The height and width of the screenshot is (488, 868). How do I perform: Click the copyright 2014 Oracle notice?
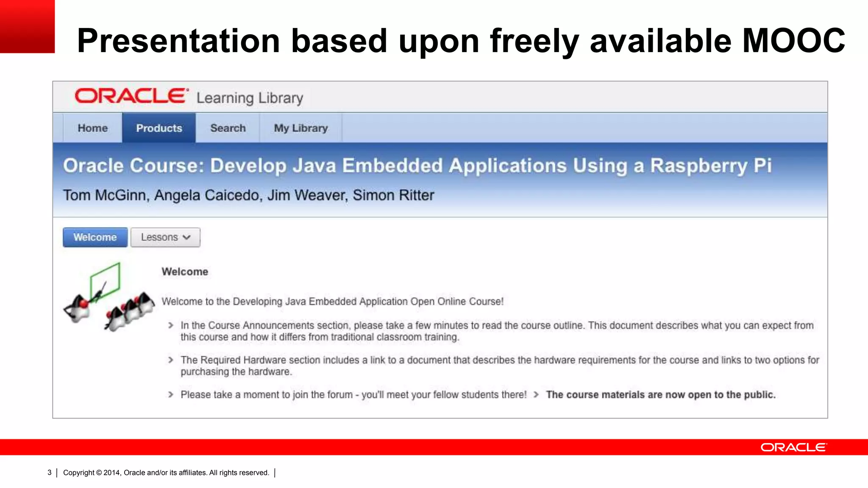pyautogui.click(x=166, y=473)
